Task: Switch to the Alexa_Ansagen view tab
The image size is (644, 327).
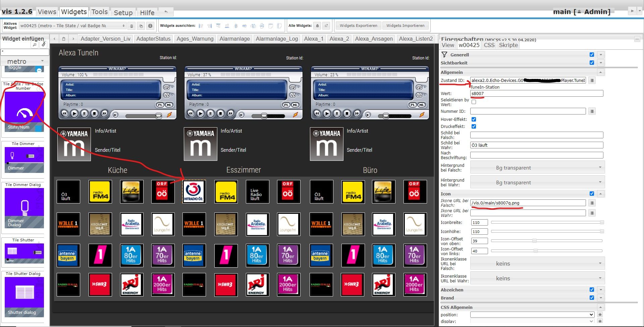Action: pos(374,39)
